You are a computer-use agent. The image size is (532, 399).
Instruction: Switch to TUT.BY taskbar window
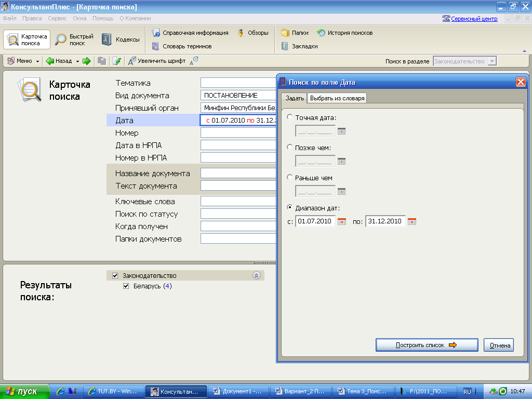(114, 392)
